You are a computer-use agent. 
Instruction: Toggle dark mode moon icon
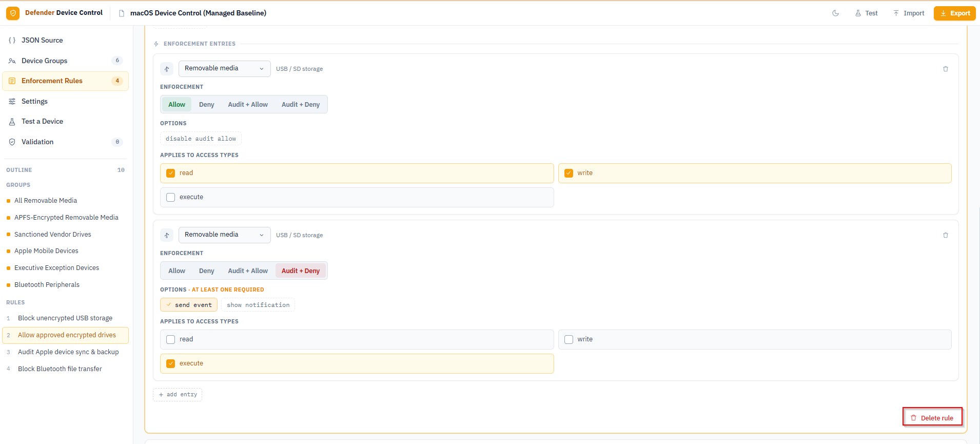click(x=835, y=13)
